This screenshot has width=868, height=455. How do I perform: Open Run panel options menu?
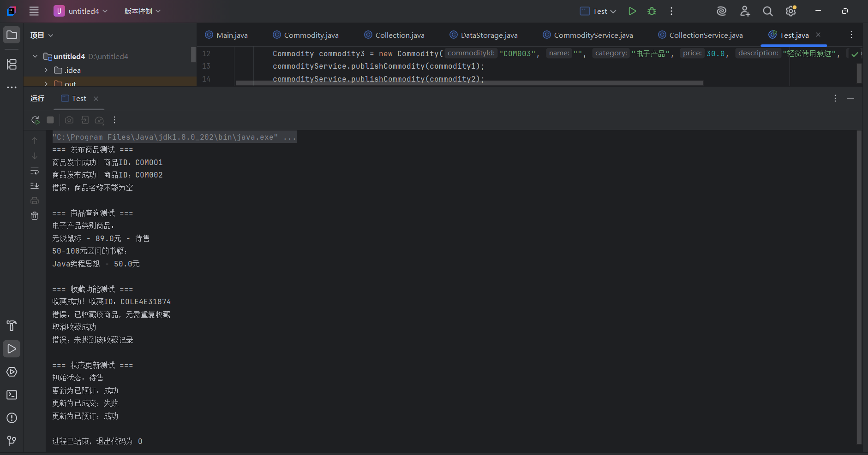[835, 98]
